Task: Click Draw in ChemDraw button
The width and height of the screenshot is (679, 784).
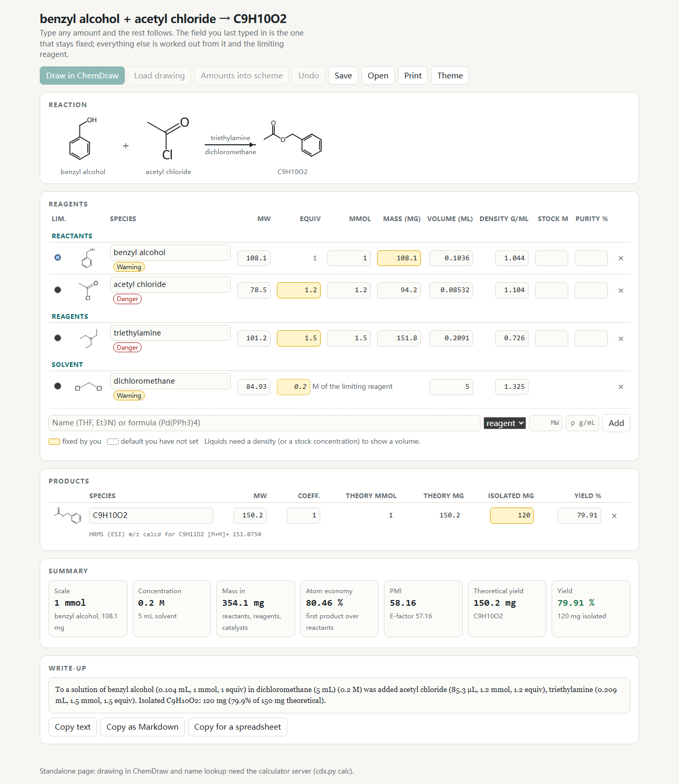Action: tap(82, 76)
